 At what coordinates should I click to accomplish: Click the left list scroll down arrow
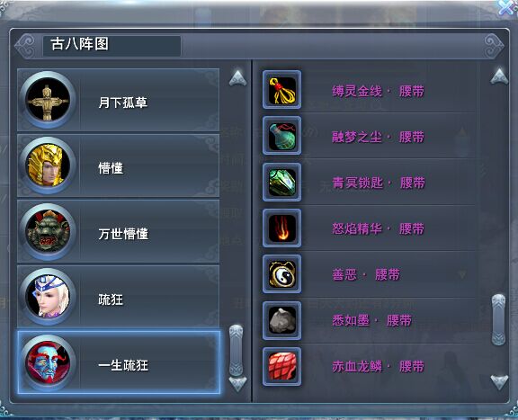tap(237, 383)
